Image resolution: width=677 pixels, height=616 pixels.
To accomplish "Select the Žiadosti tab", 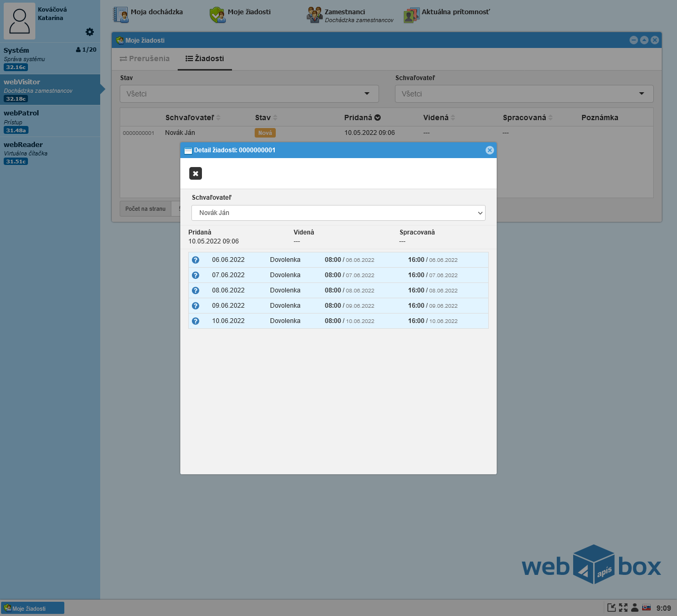I will tap(205, 58).
